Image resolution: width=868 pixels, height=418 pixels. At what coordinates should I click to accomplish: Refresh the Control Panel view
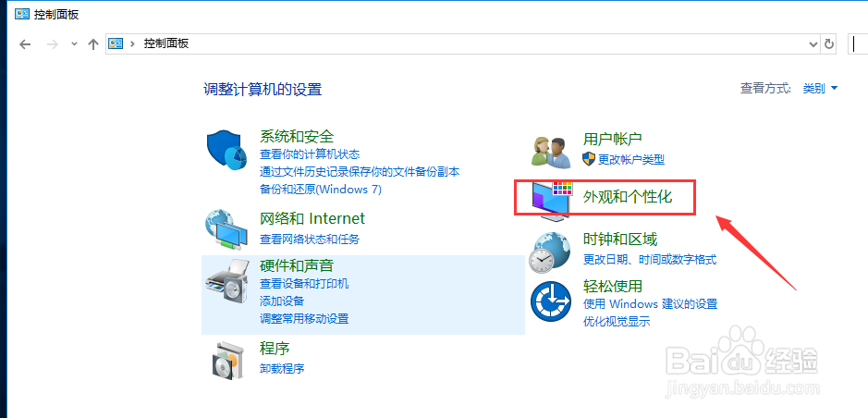(x=828, y=43)
